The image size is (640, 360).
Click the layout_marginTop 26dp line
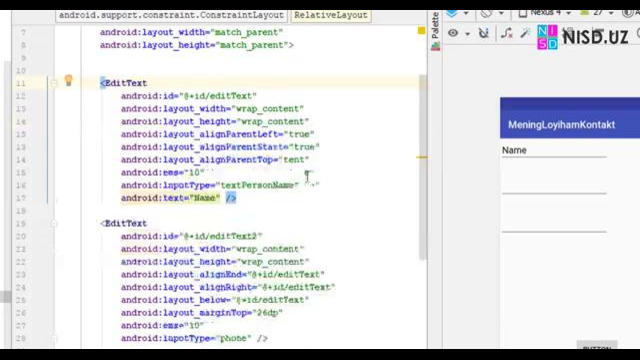tap(202, 313)
